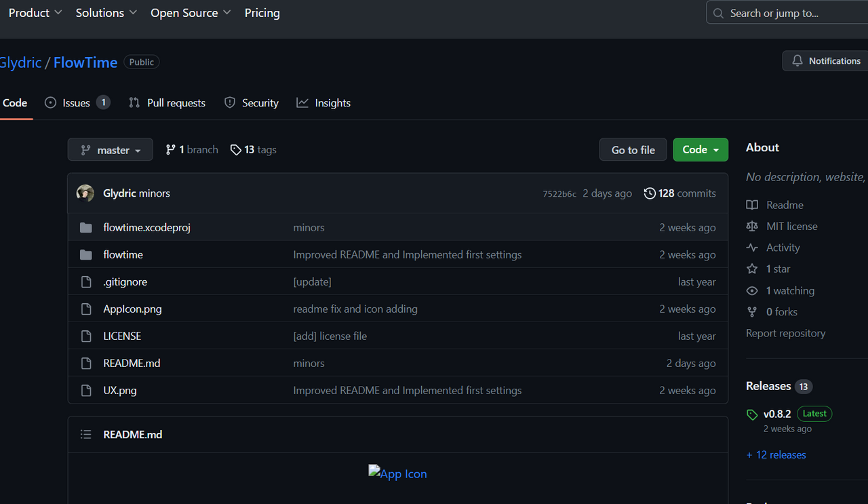
Task: Click the star icon in About
Action: pyautogui.click(x=752, y=269)
